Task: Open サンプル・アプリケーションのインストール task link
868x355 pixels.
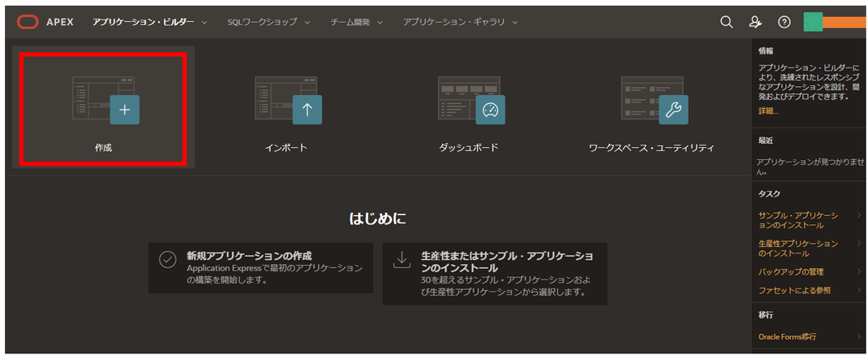Action: coord(798,220)
